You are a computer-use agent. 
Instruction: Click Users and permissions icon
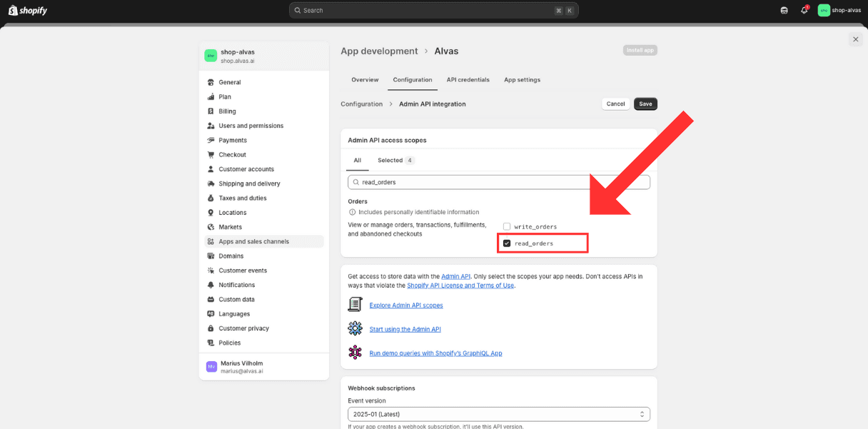211,126
